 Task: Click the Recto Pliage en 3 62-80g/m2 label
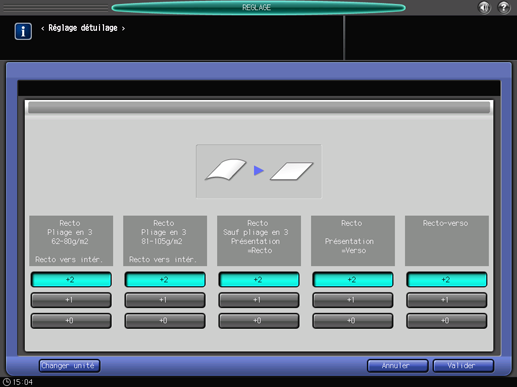71,241
